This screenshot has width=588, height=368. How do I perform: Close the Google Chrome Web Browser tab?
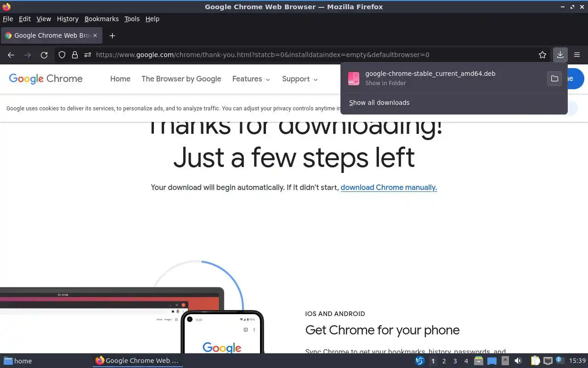[x=96, y=35]
